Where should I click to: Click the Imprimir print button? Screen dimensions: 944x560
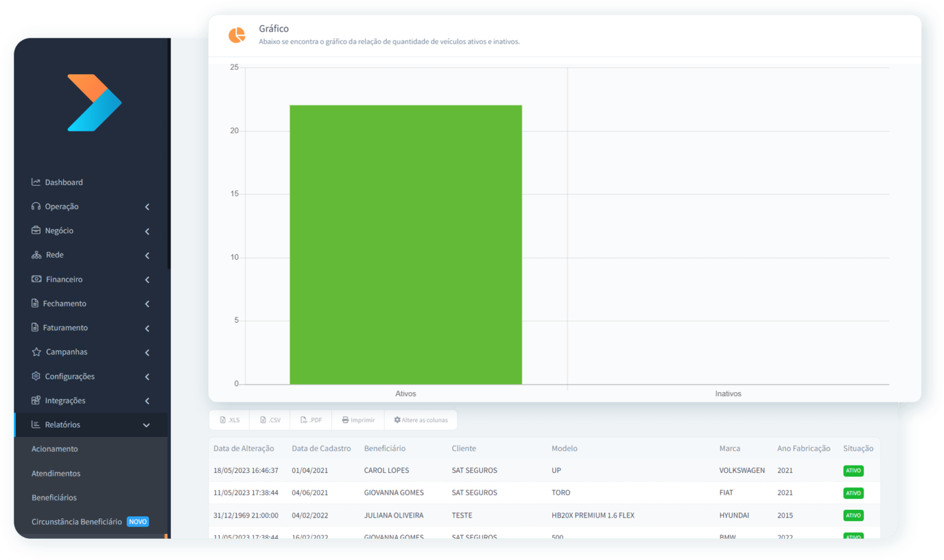[x=358, y=420]
